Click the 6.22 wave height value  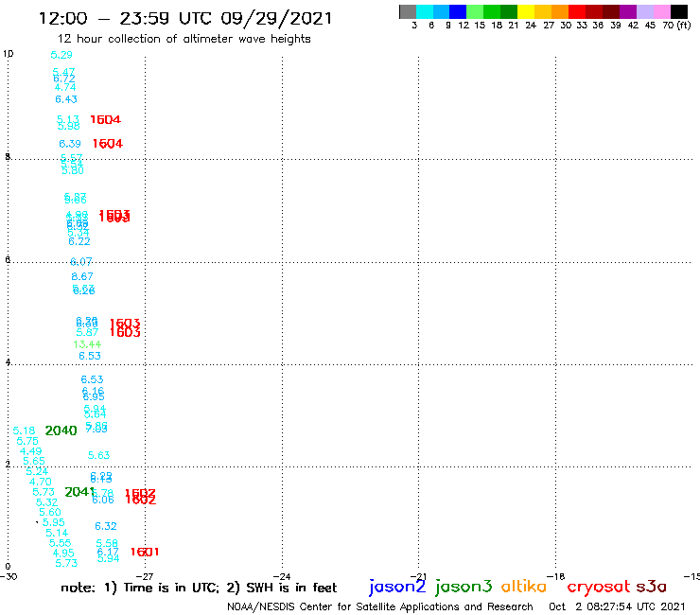79,241
